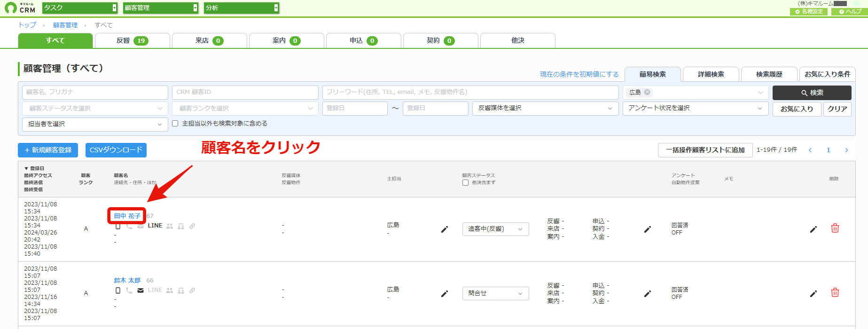Expand 反響媒体を選択 dropdown

546,108
